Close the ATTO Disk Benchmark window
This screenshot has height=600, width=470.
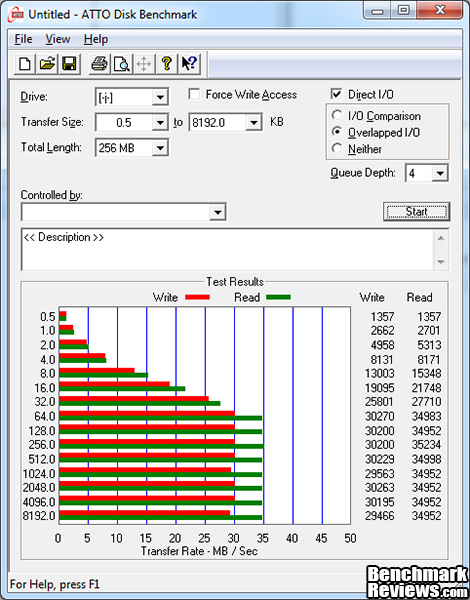tap(440, 11)
